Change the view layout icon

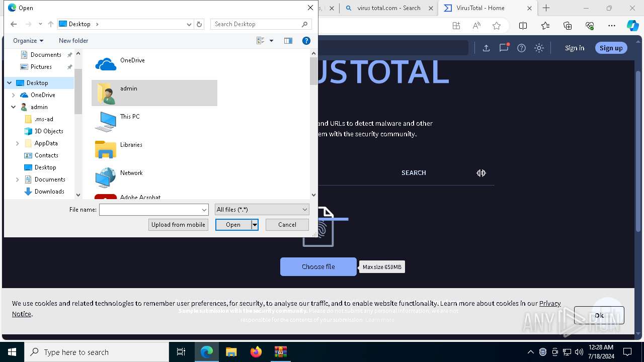click(x=261, y=41)
